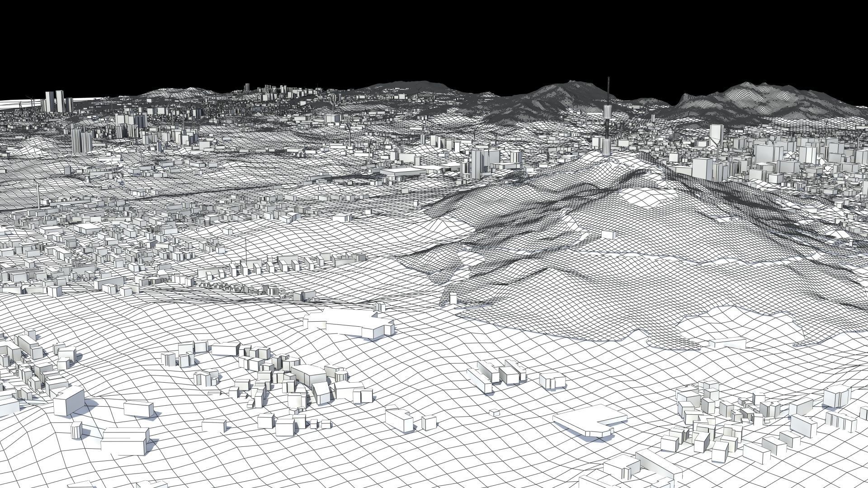Select the lone small building on the mountain slope
Screen dimensions: 868x488
[x=609, y=235]
